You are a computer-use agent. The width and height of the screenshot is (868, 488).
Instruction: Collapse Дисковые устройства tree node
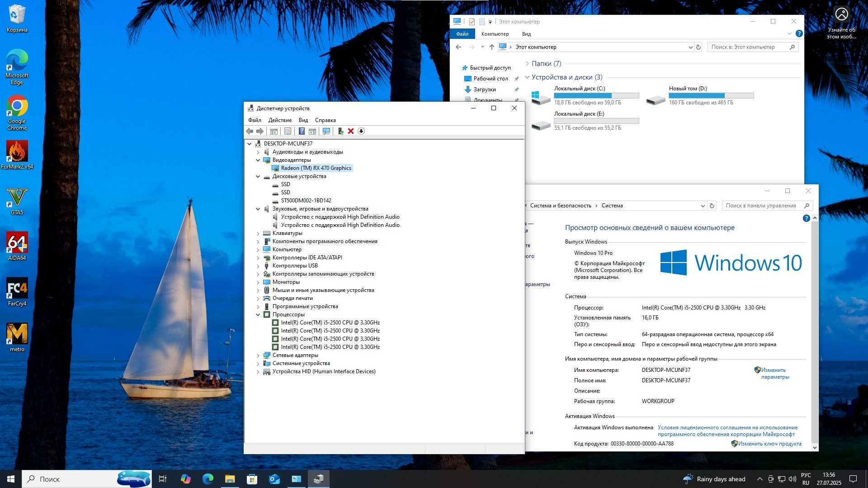pyautogui.click(x=258, y=176)
